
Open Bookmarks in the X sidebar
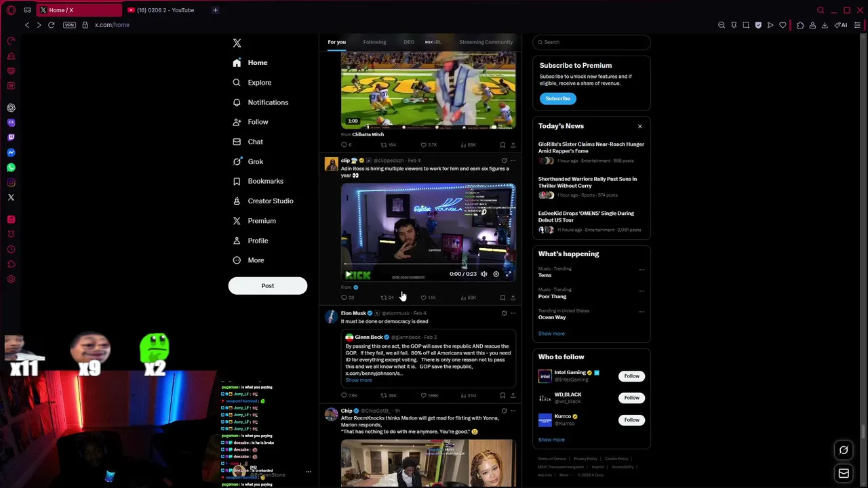[x=258, y=181]
